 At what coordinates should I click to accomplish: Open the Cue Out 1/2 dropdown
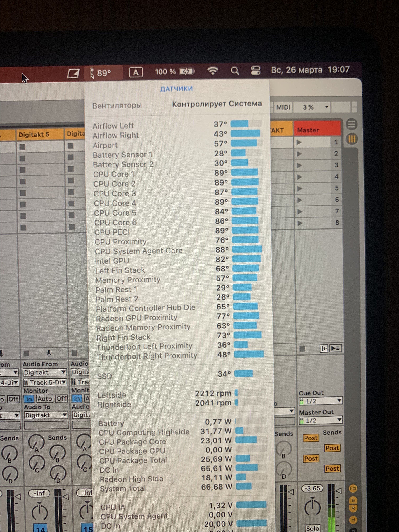[x=321, y=401]
